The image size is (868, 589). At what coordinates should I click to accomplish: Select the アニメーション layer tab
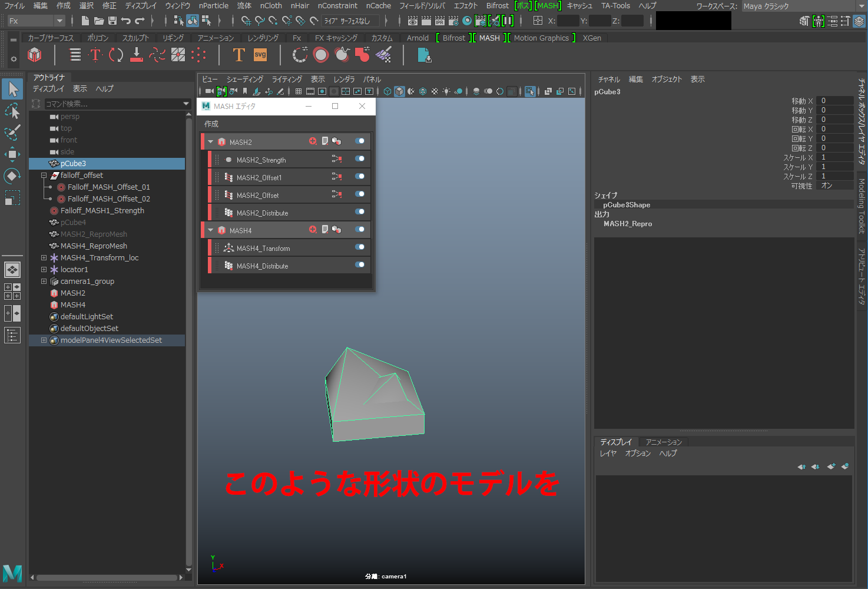point(664,442)
